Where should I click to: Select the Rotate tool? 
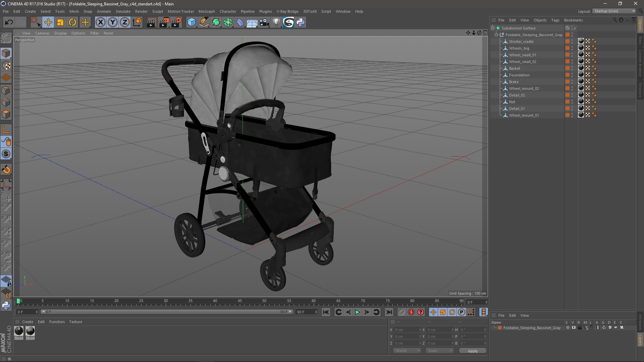point(72,22)
